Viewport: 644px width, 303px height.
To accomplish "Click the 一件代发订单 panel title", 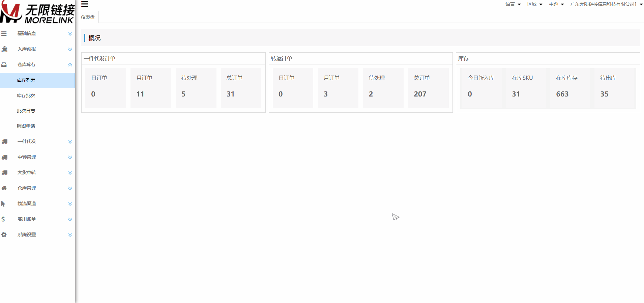I will point(100,58).
